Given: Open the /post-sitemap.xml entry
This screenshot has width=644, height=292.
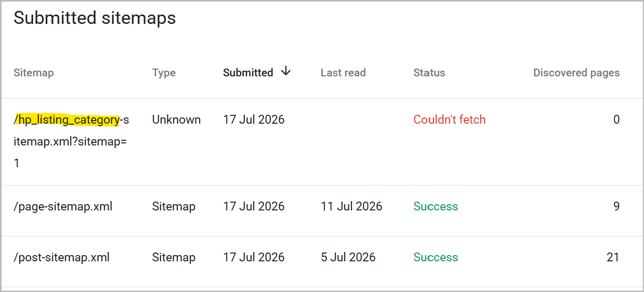Looking at the screenshot, I should click(x=61, y=257).
